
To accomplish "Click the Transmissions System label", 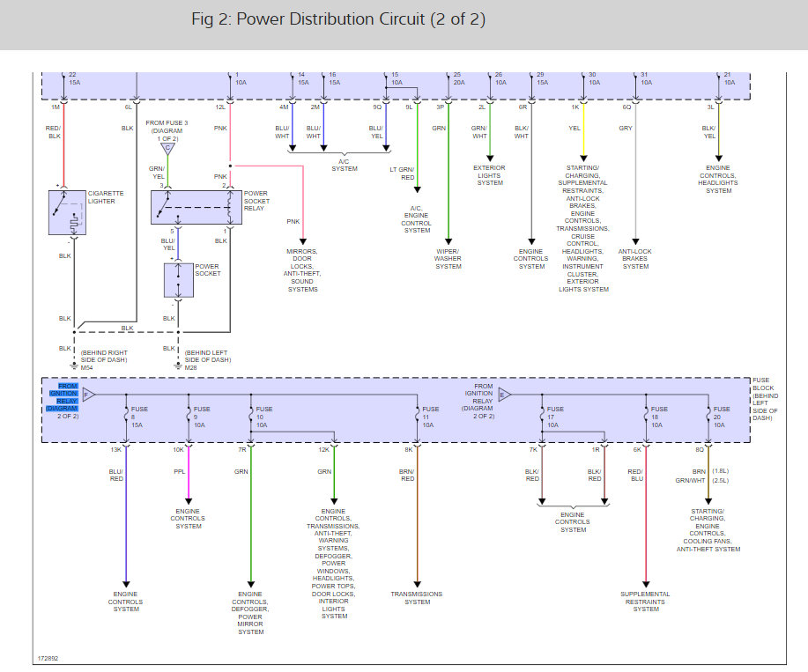I will pos(417,598).
